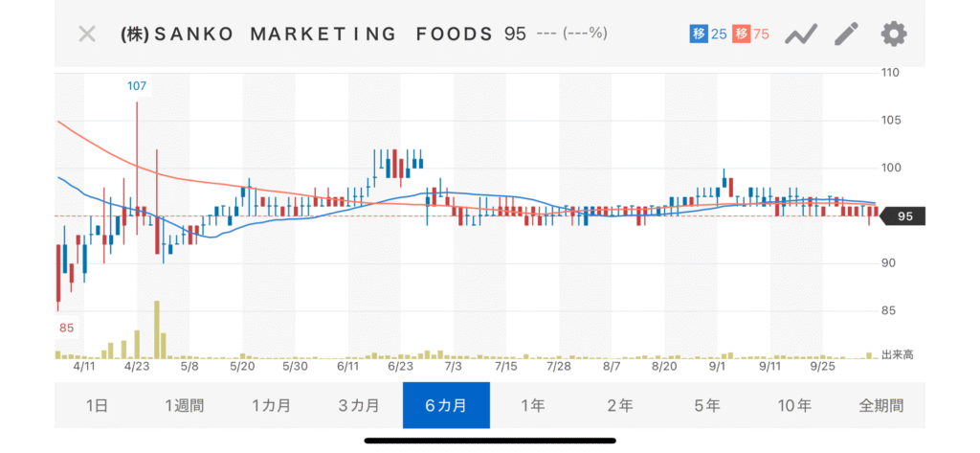The image size is (980, 453).
Task: Select the 5年 period tab
Action: point(707,405)
